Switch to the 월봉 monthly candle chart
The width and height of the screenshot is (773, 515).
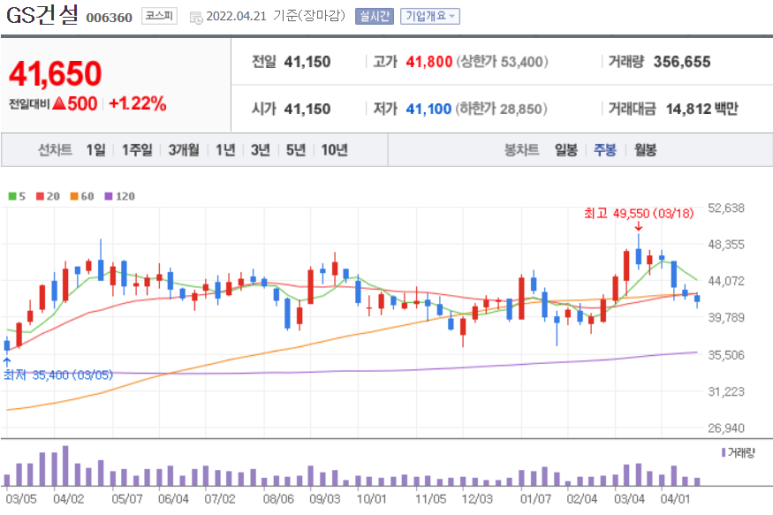coord(645,150)
